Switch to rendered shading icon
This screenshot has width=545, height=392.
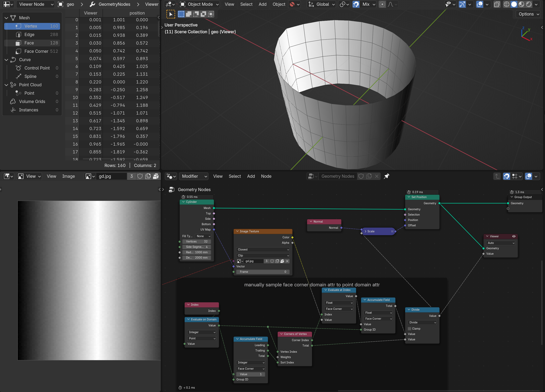[x=529, y=4]
